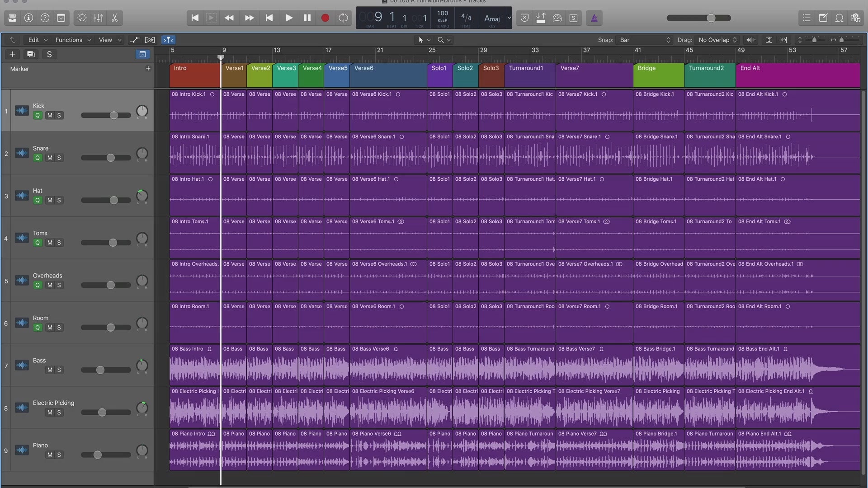Go to beginning of project
868x488 pixels.
click(195, 18)
